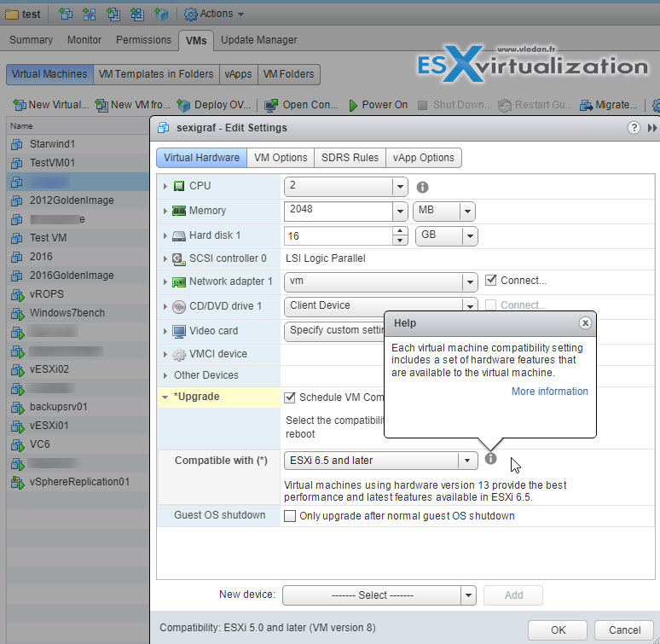Open the Actions dropdown menu
This screenshot has height=644, width=660.
point(215,15)
